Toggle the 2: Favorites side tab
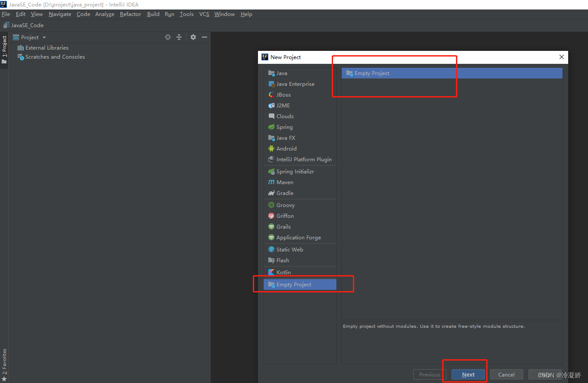The image size is (588, 383). coord(4,365)
